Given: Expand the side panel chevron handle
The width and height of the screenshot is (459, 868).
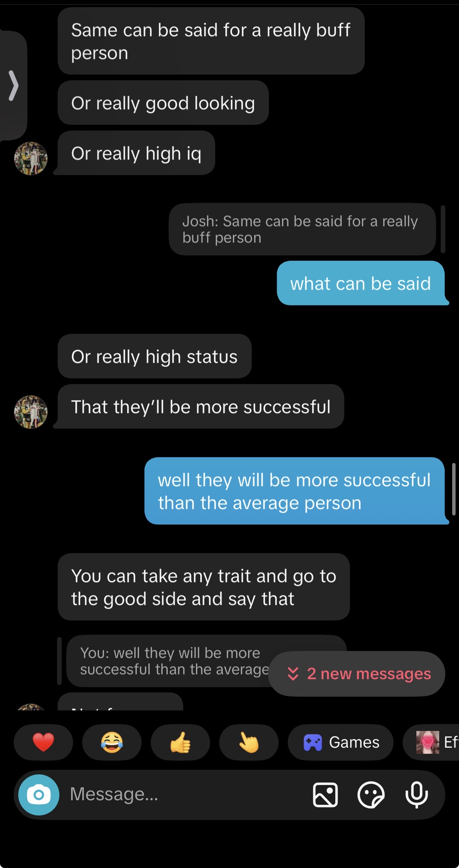Looking at the screenshot, I should click(x=13, y=86).
